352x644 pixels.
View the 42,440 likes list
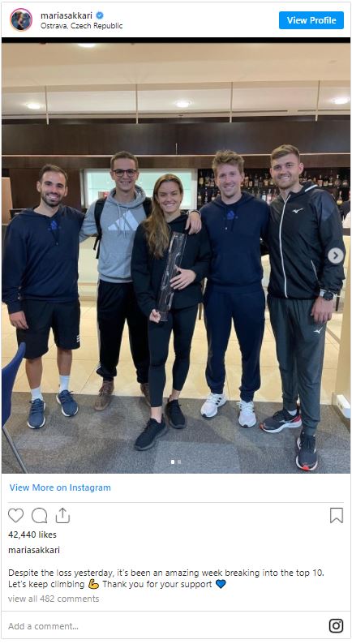(x=32, y=535)
